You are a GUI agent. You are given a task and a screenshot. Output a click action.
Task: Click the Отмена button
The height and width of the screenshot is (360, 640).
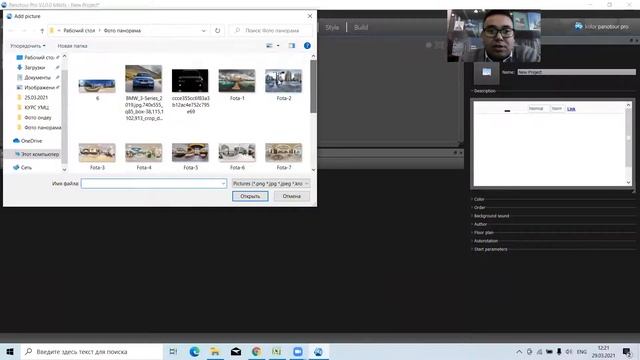click(291, 196)
